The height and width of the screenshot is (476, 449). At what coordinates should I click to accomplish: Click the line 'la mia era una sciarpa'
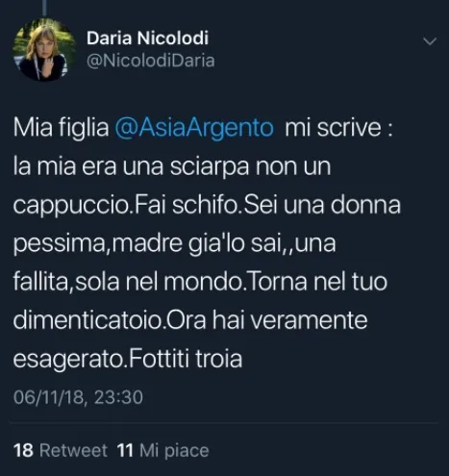132,166
